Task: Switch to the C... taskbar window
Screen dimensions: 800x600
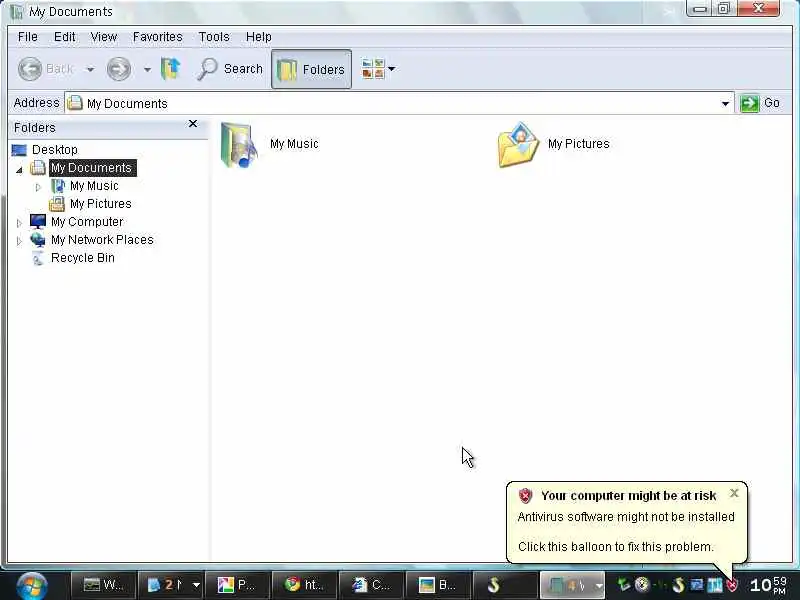Action: click(371, 585)
